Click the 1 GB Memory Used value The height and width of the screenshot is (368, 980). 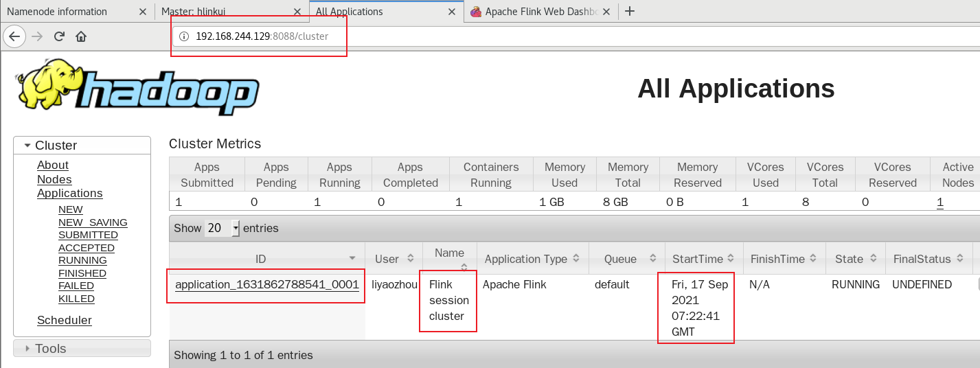[x=551, y=203]
